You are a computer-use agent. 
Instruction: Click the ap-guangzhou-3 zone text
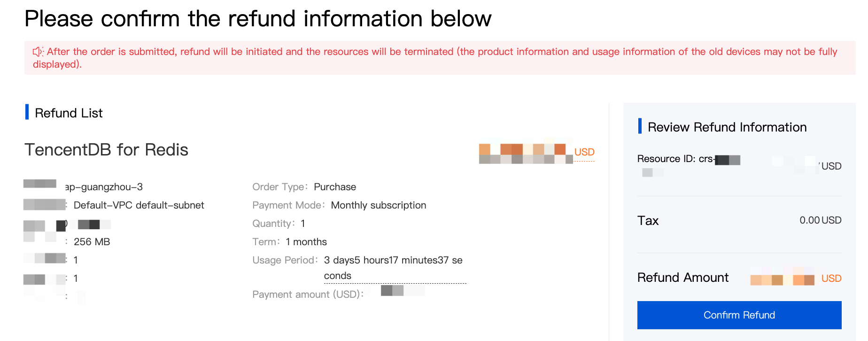[104, 187]
